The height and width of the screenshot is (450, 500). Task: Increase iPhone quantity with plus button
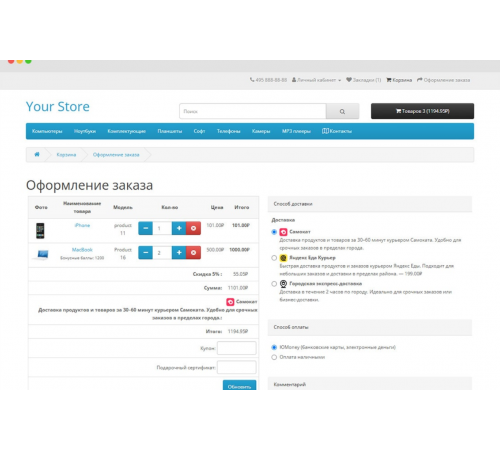pyautogui.click(x=179, y=228)
